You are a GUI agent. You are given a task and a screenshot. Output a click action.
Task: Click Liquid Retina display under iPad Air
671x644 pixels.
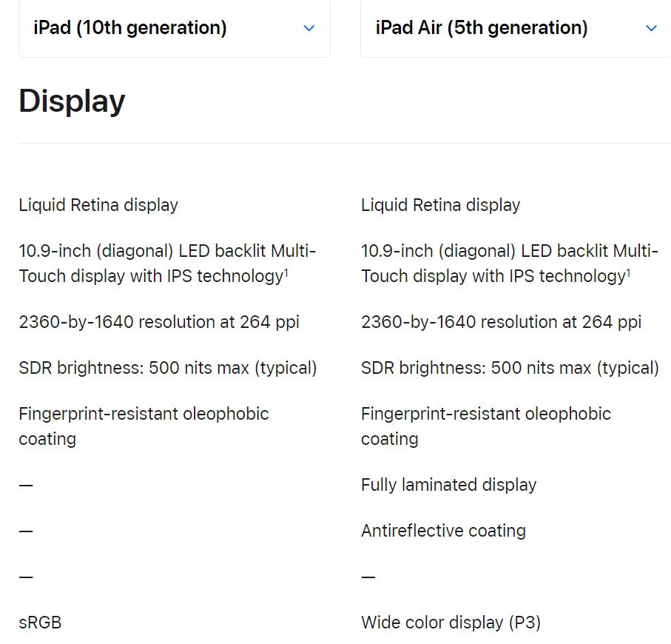[x=440, y=205]
